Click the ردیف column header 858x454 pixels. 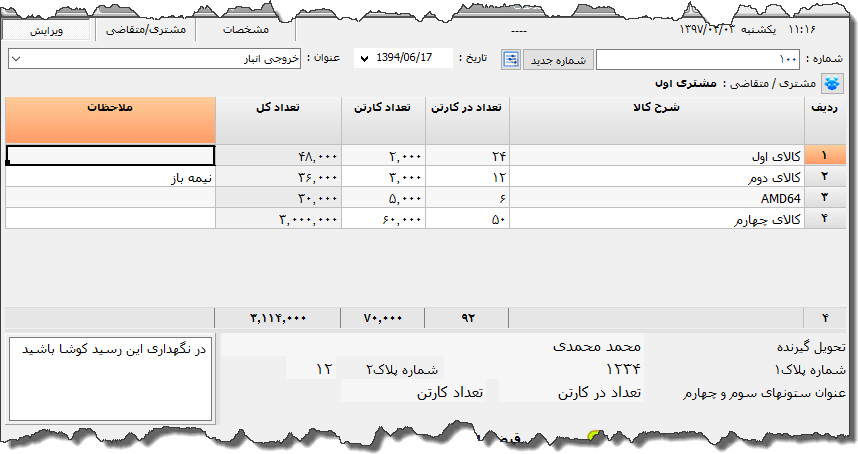pyautogui.click(x=825, y=120)
